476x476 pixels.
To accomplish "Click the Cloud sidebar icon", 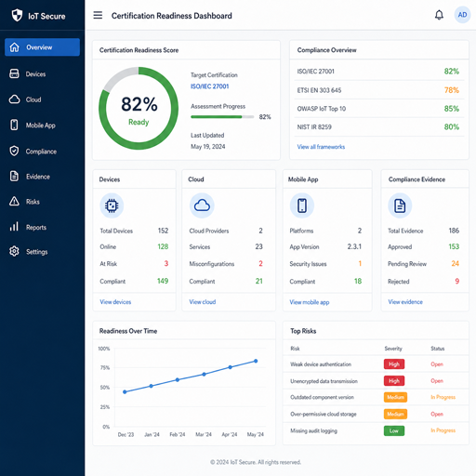I will coord(14,99).
